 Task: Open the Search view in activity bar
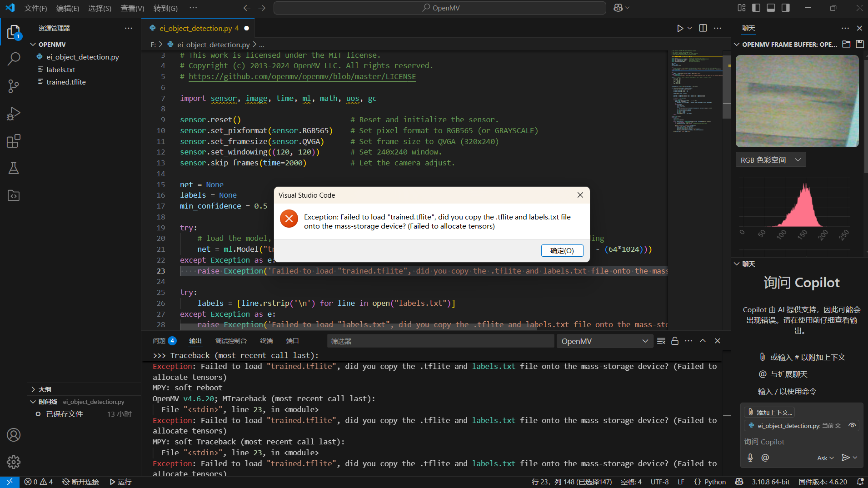coord(14,59)
